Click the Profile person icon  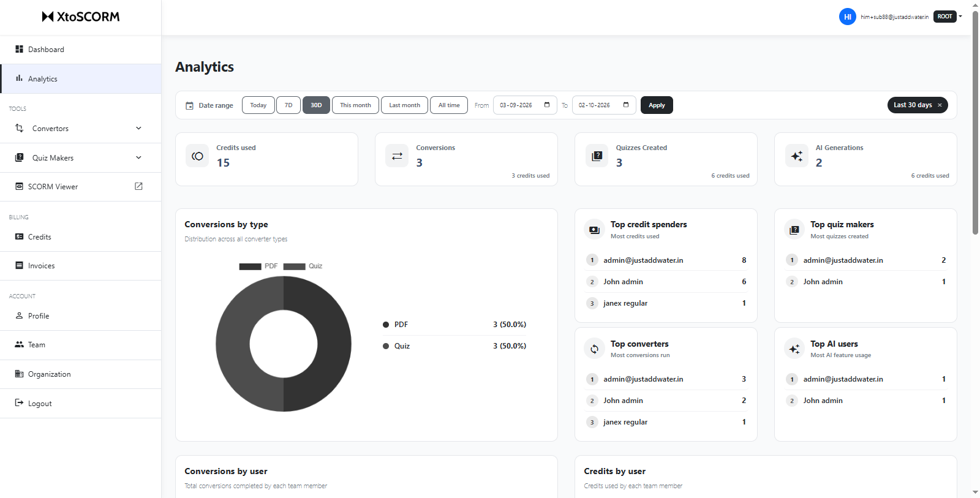19,315
